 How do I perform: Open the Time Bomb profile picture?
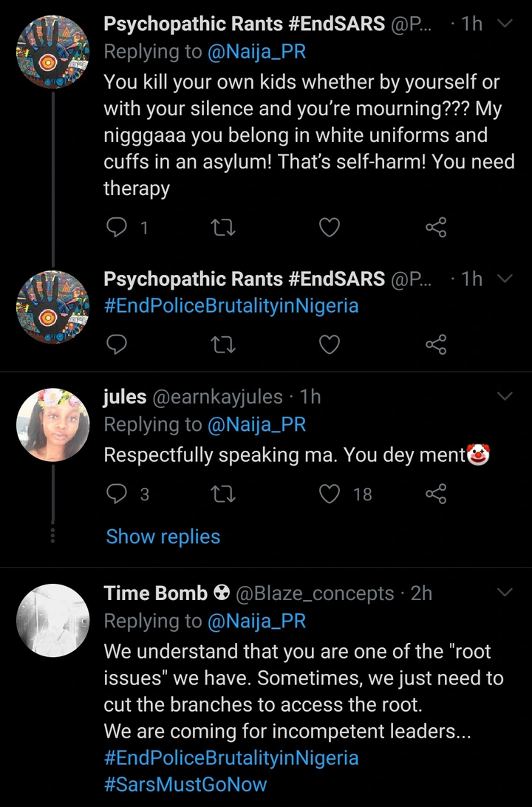52,621
